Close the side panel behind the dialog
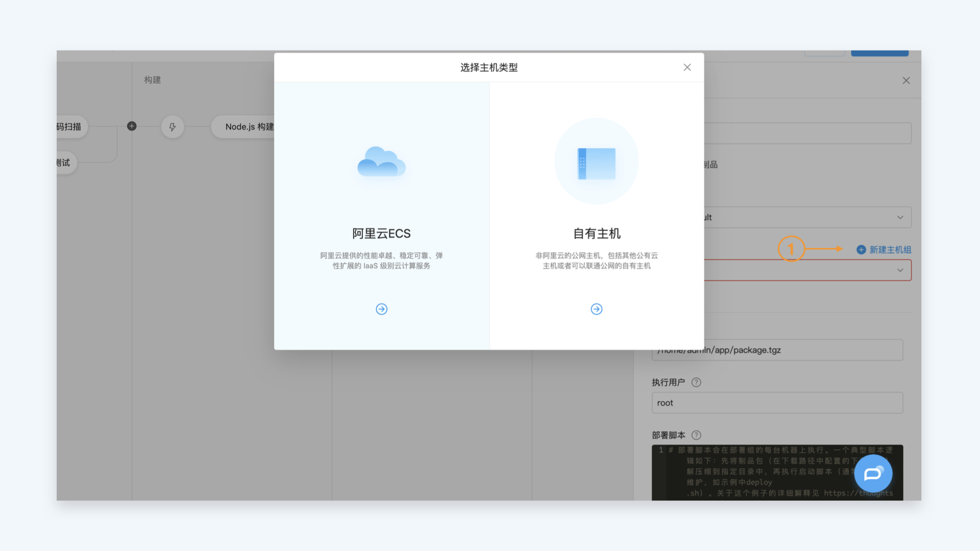This screenshot has height=551, width=980. 906,81
